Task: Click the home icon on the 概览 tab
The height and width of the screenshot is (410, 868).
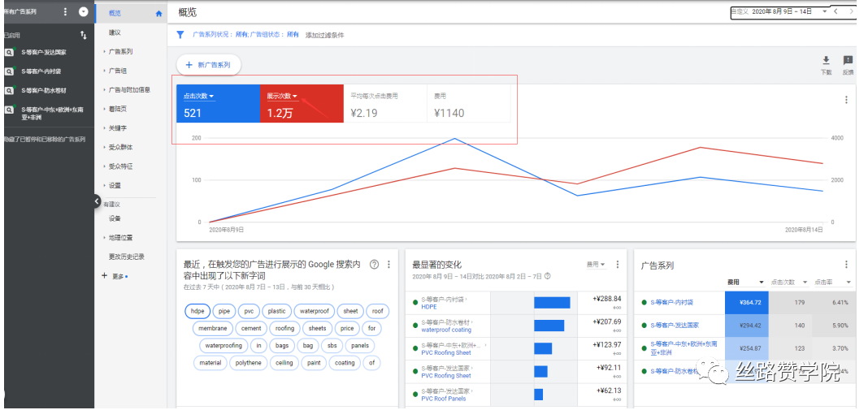Action: coord(158,13)
